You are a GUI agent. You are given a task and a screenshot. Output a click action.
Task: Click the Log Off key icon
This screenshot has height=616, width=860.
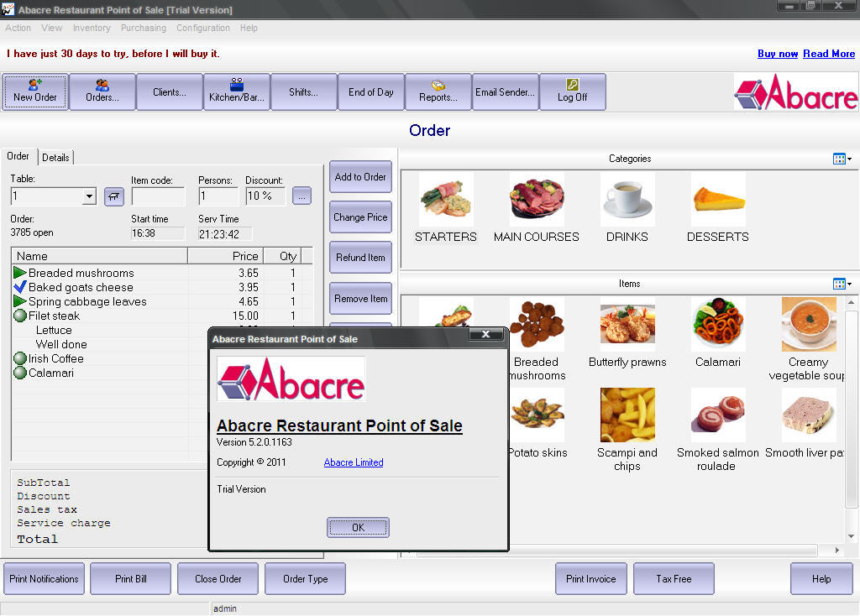coord(573,85)
